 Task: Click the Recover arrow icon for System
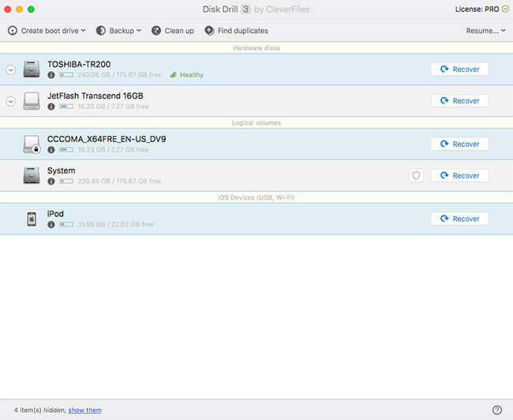pyautogui.click(x=444, y=175)
